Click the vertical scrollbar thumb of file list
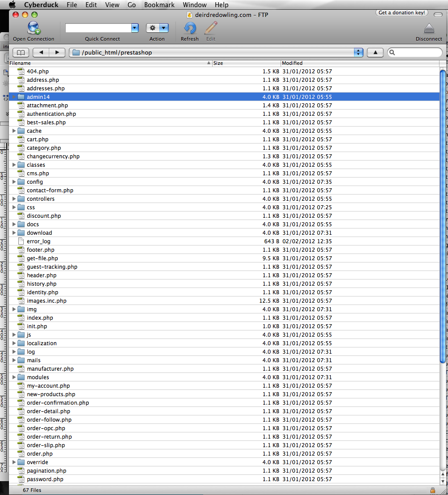The image size is (448, 495). point(443,216)
